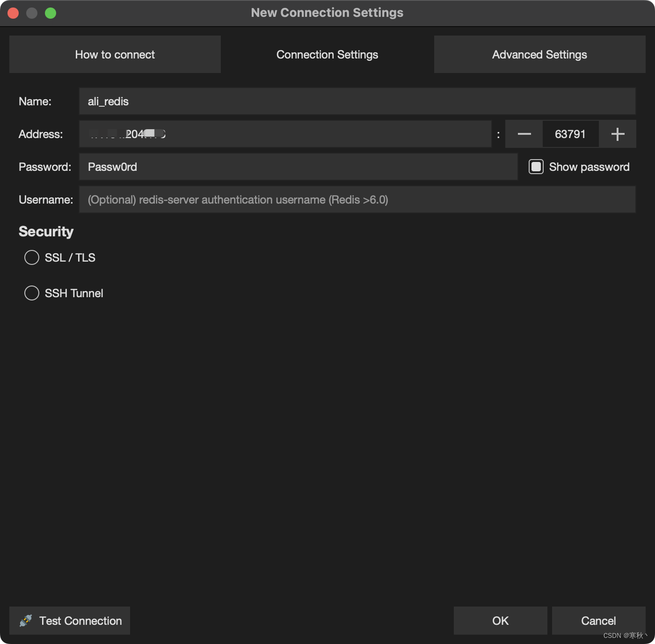Click the plus icon to increase the port

(618, 134)
